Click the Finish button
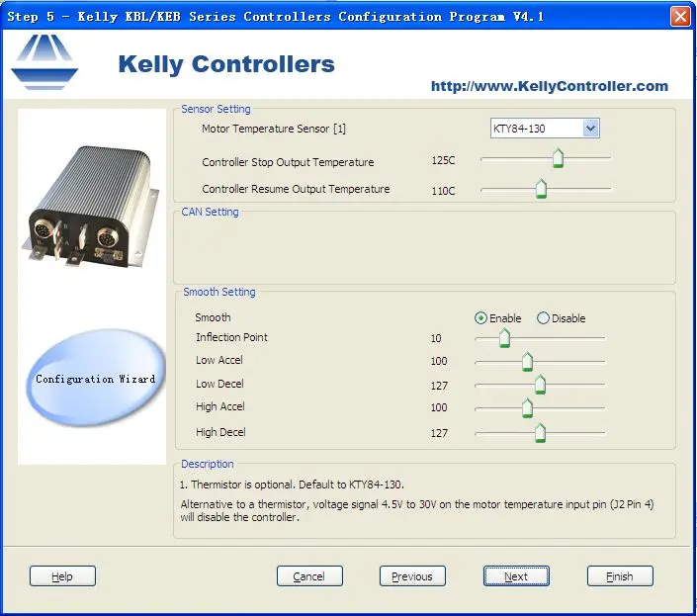This screenshot has height=616, width=697. (620, 576)
